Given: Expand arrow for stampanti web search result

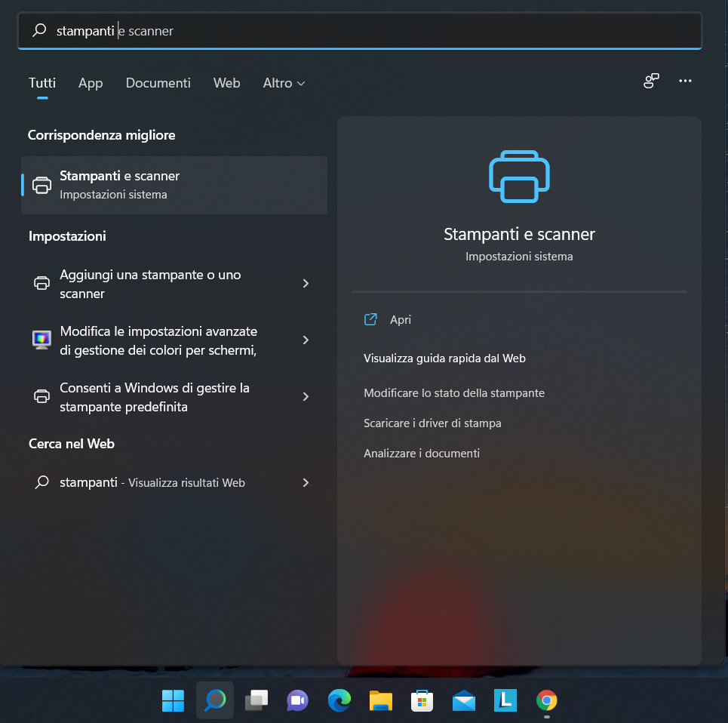Looking at the screenshot, I should pyautogui.click(x=306, y=482).
